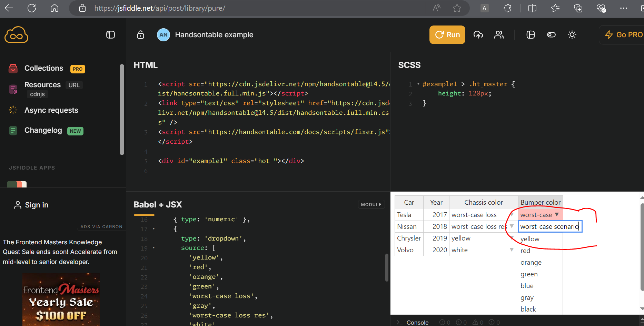Choose yellow from the bumper color list
Viewport: 644px width, 326px height.
click(x=541, y=239)
